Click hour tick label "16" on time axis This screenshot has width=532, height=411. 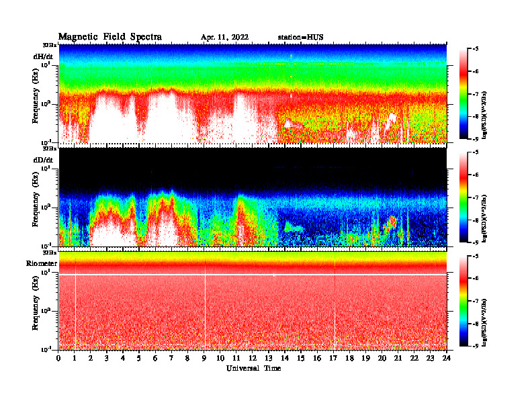coord(317,358)
